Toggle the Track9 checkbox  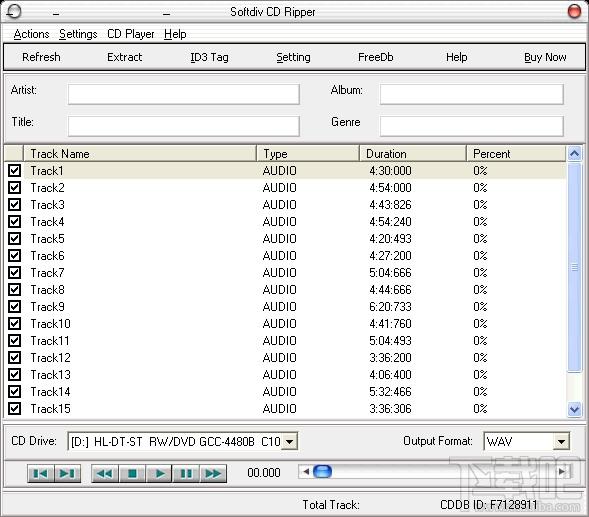(14, 307)
